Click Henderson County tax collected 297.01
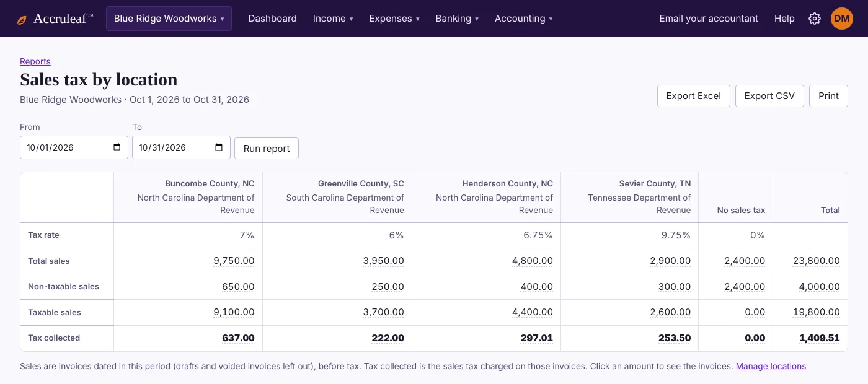Viewport: 868px width, 384px height. (x=537, y=338)
